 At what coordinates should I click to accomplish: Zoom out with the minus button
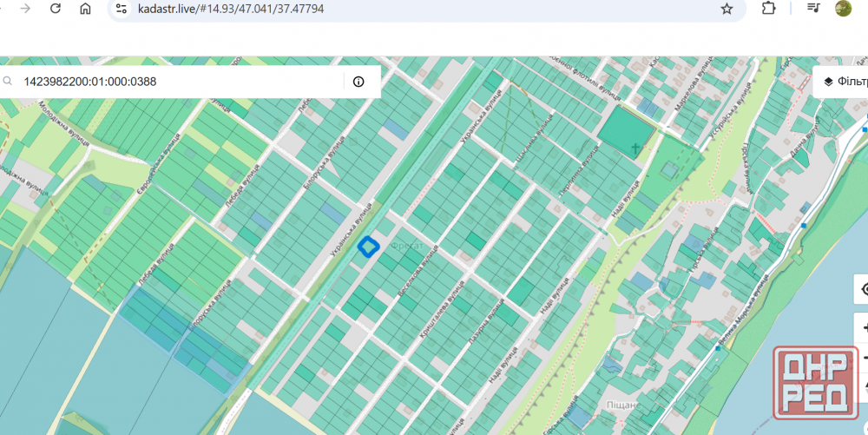[863, 356]
